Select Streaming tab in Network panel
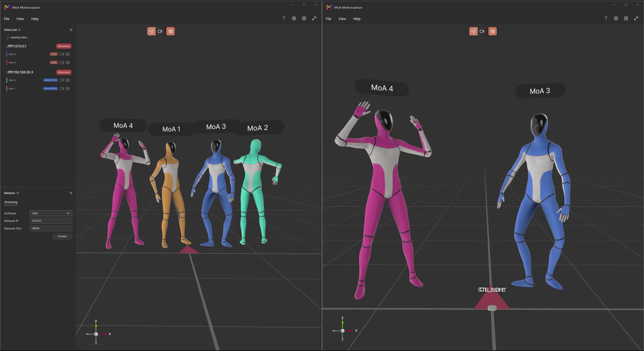Screen dimensions: 644x351 [x=11, y=202]
